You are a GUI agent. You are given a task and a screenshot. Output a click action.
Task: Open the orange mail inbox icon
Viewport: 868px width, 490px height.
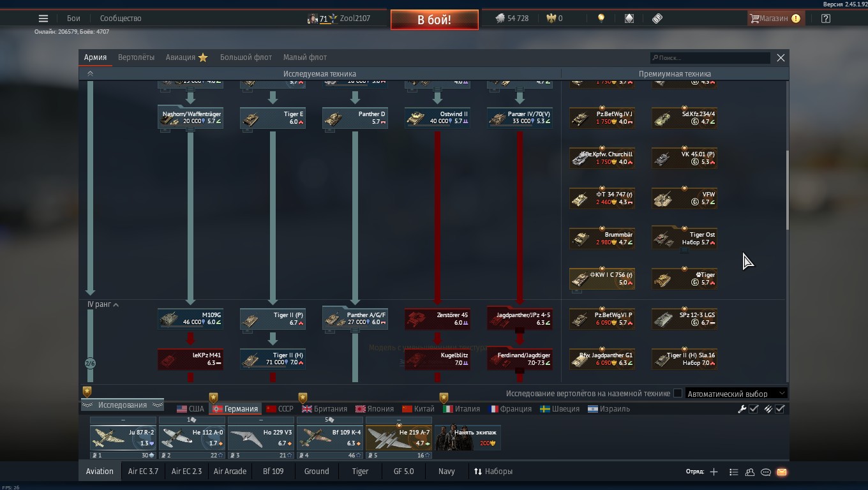pos(782,472)
